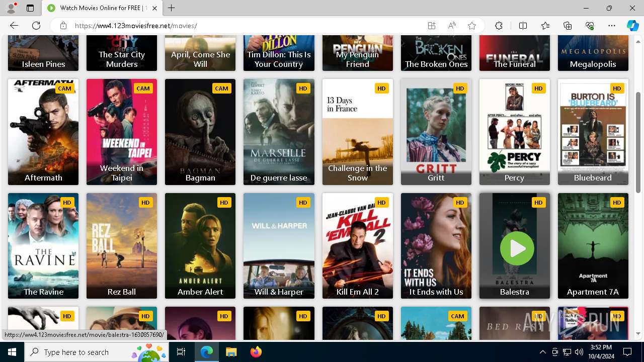Go back to the previous page
Screen dimensions: 644x362
coord(14,26)
